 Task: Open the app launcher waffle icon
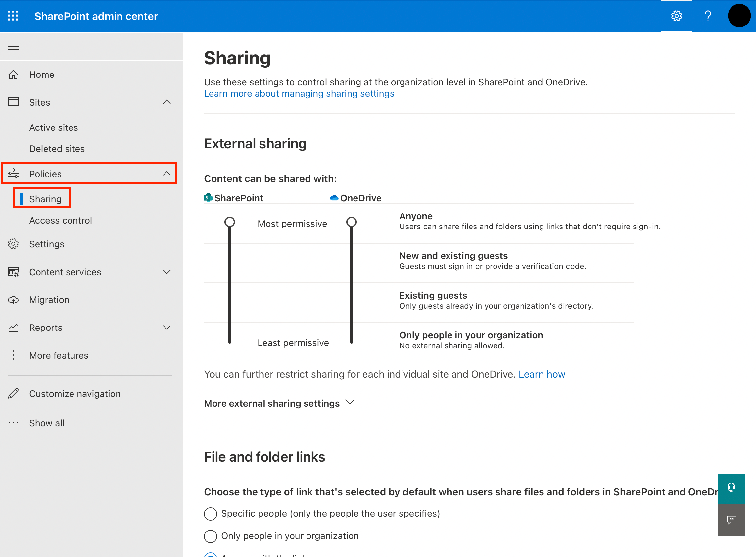(x=13, y=16)
